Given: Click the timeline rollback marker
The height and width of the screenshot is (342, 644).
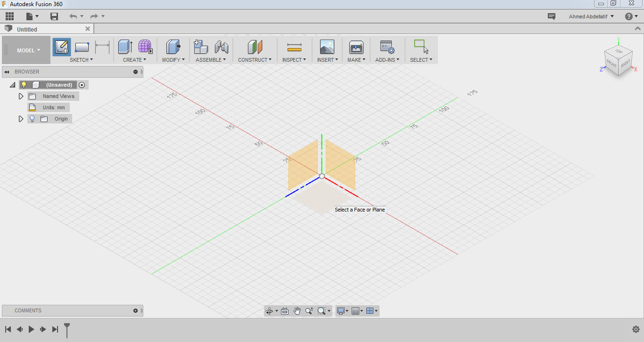Looking at the screenshot, I should (67, 330).
